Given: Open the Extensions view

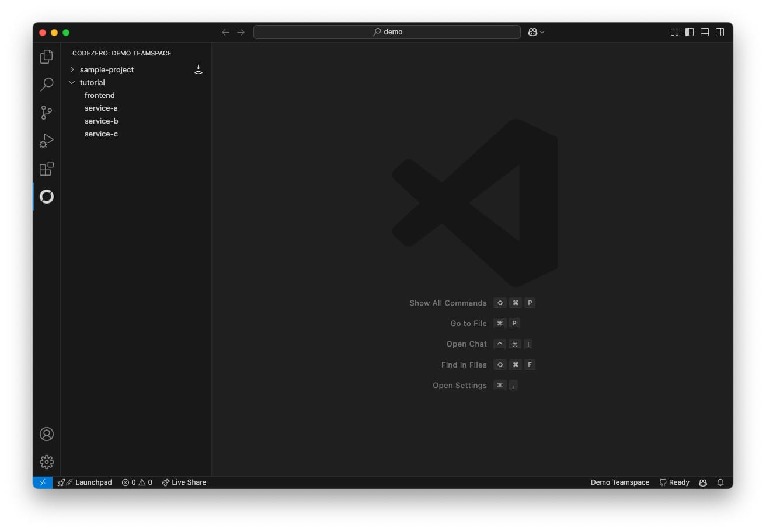Looking at the screenshot, I should pyautogui.click(x=47, y=169).
